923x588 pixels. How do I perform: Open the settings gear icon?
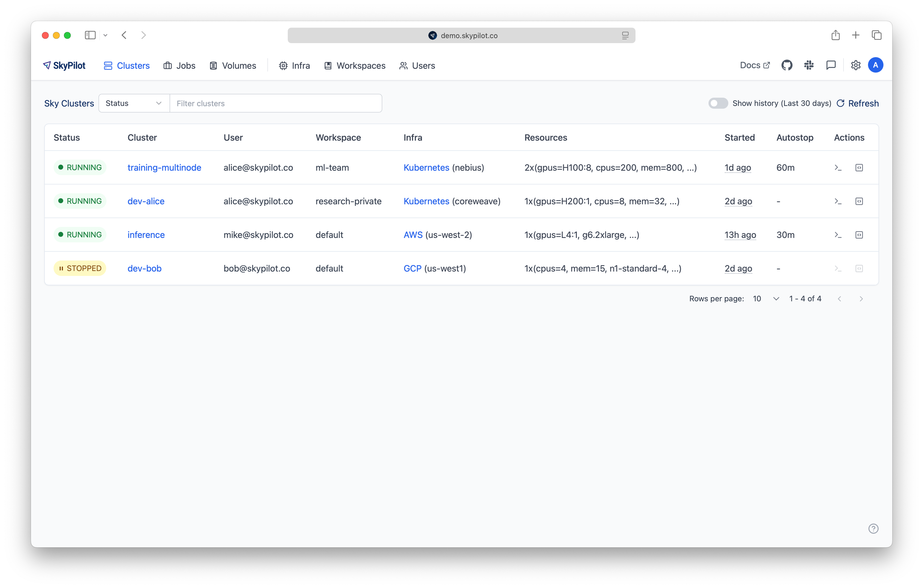(855, 66)
